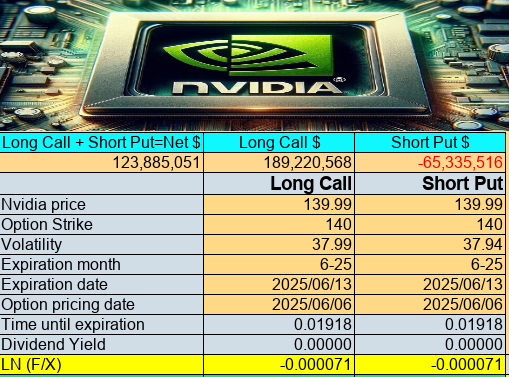Image resolution: width=509 pixels, height=377 pixels.
Task: Select the net value cell 123,885,051
Action: (x=101, y=163)
